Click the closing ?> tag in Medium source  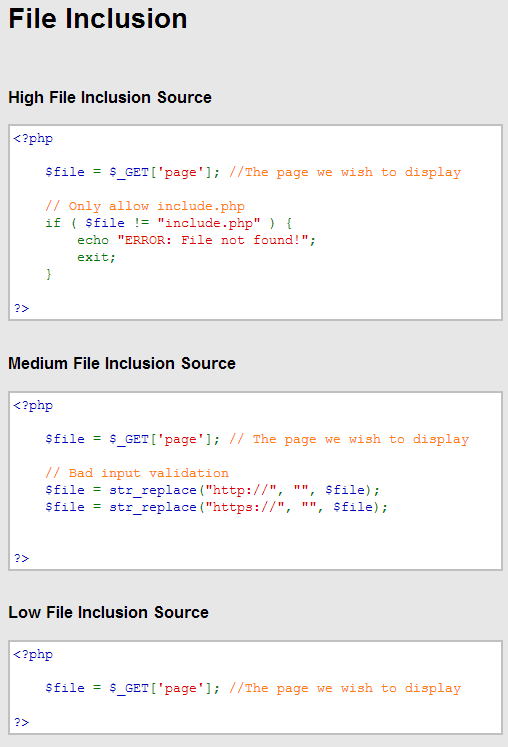[x=21, y=558]
